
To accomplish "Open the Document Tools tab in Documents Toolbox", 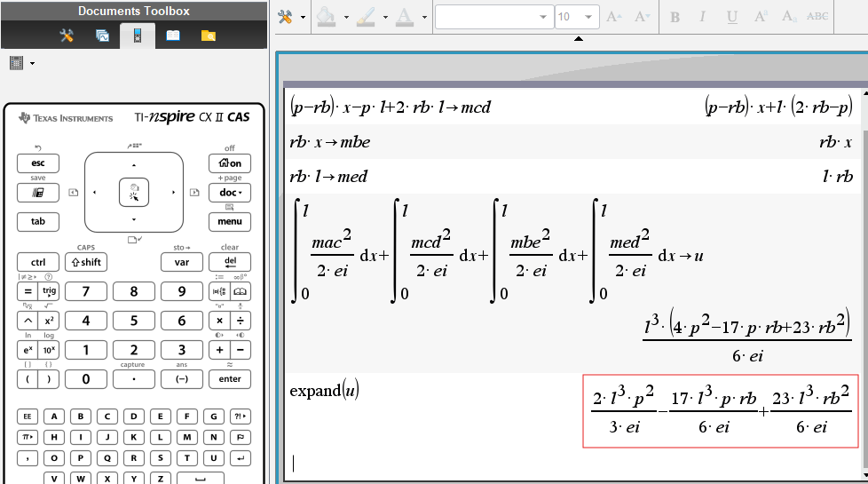I will click(67, 36).
